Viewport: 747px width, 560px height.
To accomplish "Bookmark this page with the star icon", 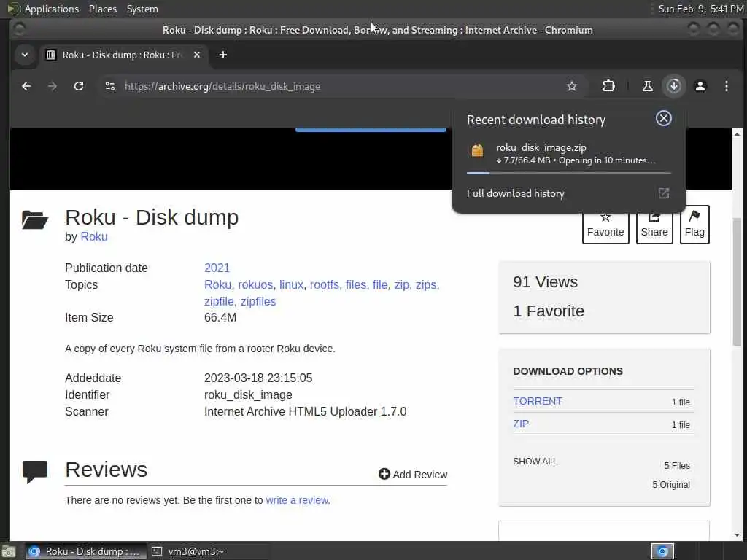I will 572,86.
